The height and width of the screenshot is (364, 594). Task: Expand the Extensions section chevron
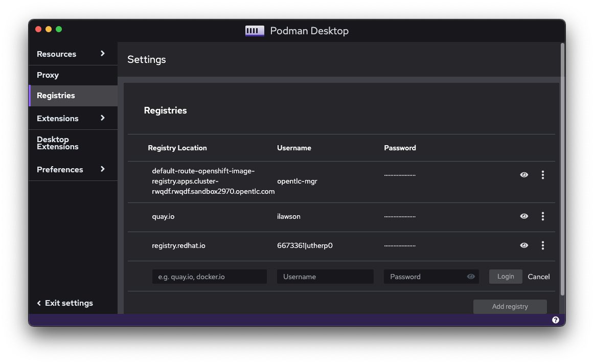coord(103,118)
